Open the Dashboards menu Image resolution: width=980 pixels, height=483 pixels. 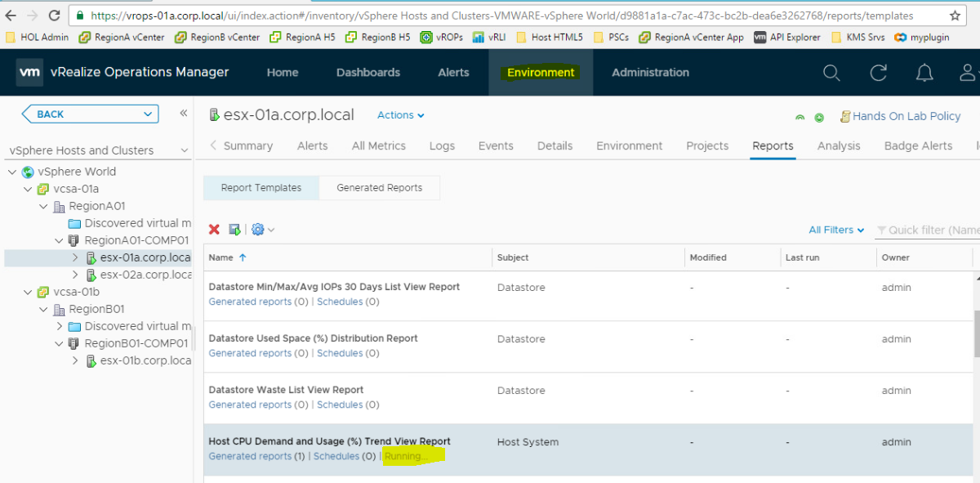(x=368, y=72)
